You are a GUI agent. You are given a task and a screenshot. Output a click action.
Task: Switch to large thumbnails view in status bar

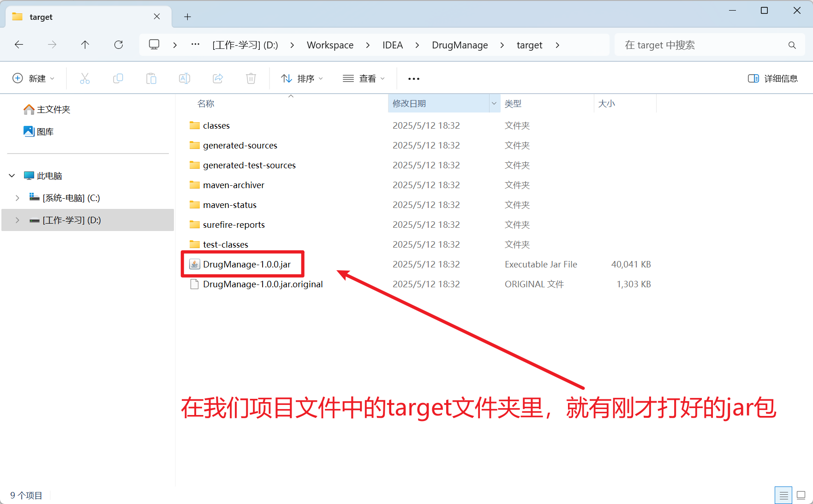coord(801,495)
